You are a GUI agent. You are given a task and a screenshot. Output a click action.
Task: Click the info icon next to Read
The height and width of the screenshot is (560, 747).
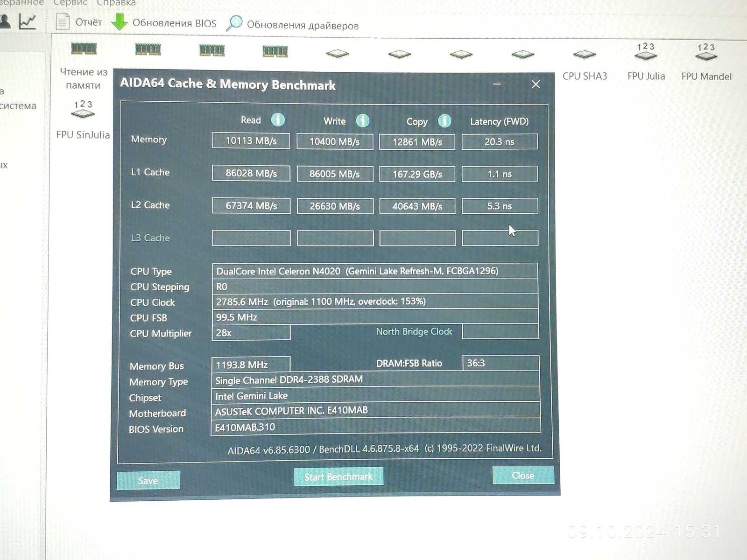pos(278,120)
